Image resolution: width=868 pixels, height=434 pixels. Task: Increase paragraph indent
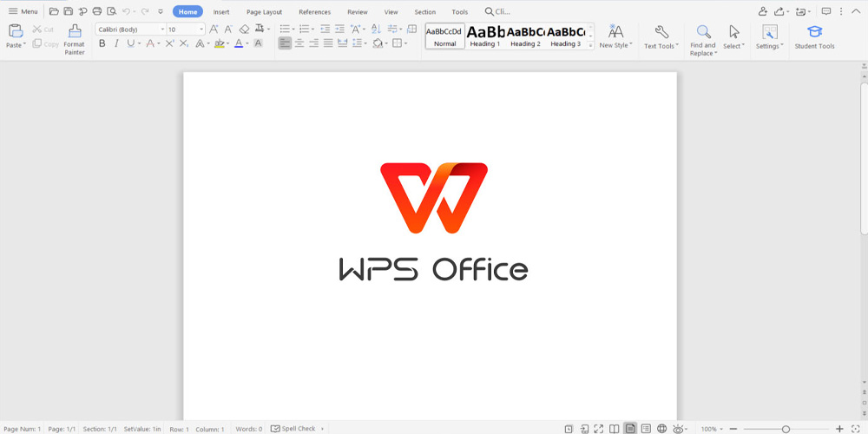(339, 30)
